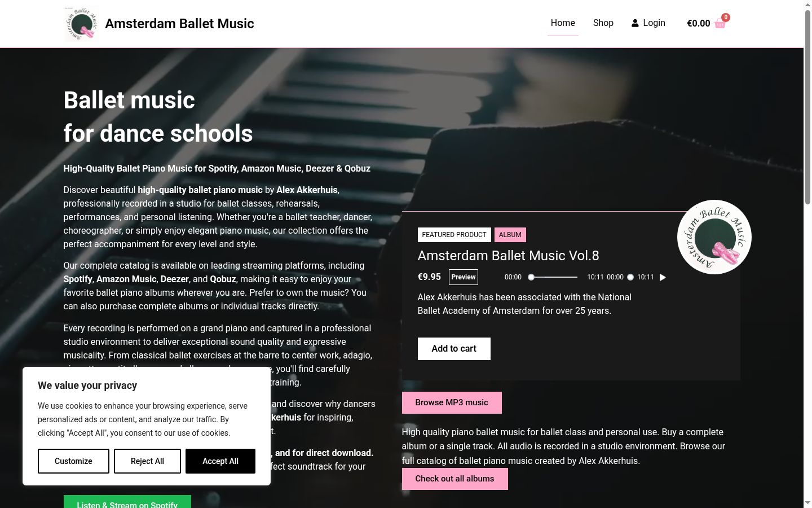The height and width of the screenshot is (508, 812).
Task: Click the Preview button next to the price
Action: [x=464, y=277]
